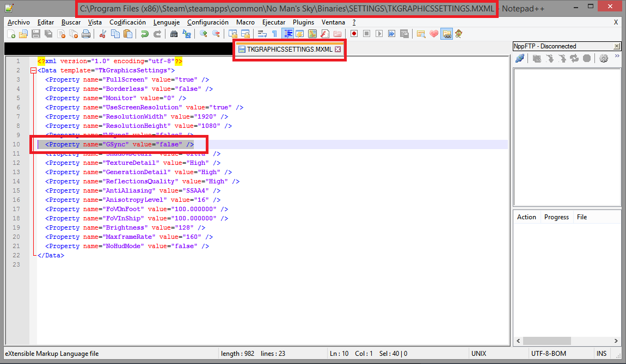
Task: Toggle the indent guide toolbar icon
Action: (287, 34)
